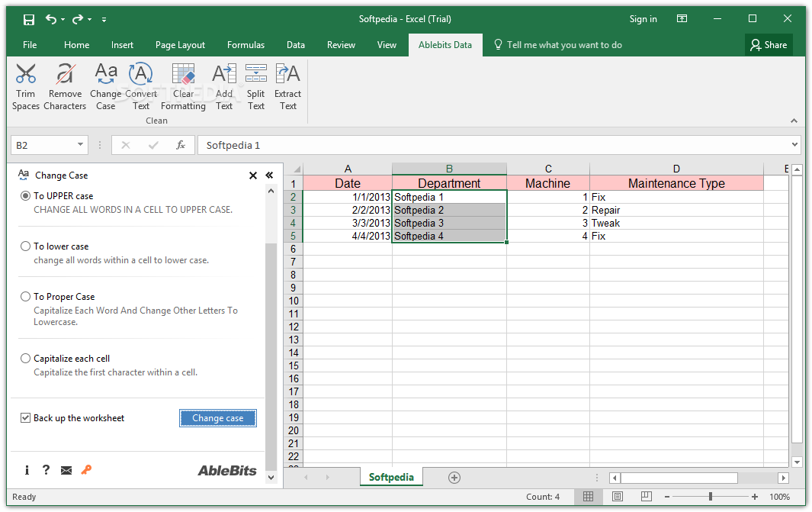
Task: Click the orange license key icon
Action: [x=86, y=469]
